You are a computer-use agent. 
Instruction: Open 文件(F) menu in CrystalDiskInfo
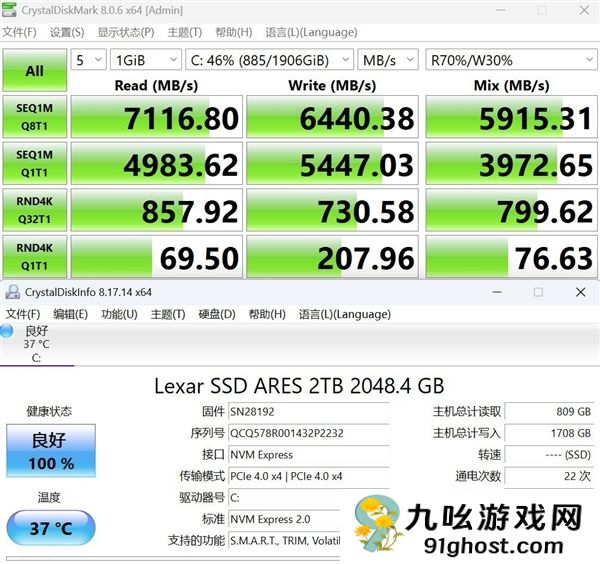23,314
